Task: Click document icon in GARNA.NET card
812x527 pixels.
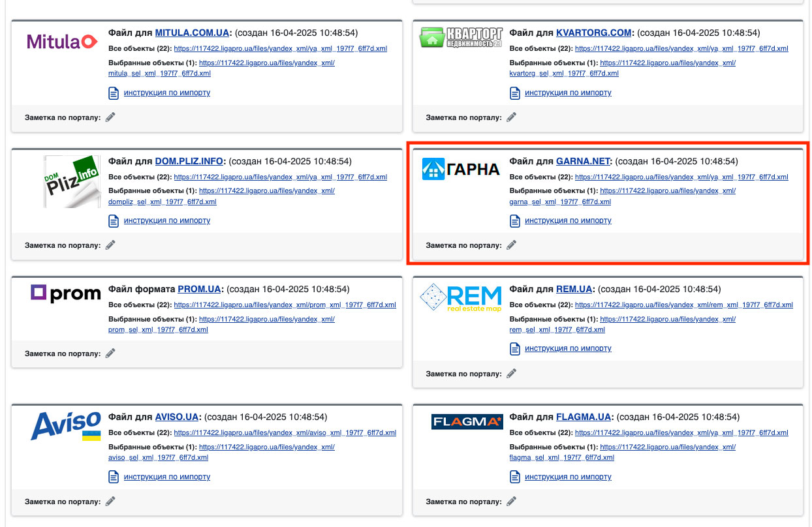Action: [514, 221]
